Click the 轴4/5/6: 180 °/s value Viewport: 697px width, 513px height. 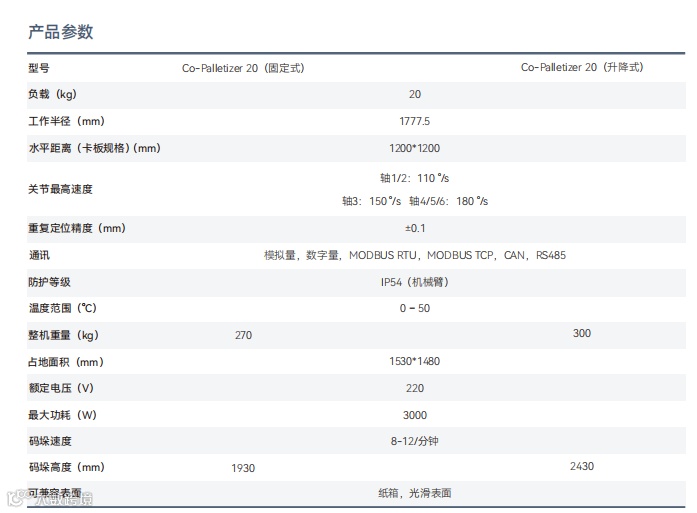click(x=449, y=201)
